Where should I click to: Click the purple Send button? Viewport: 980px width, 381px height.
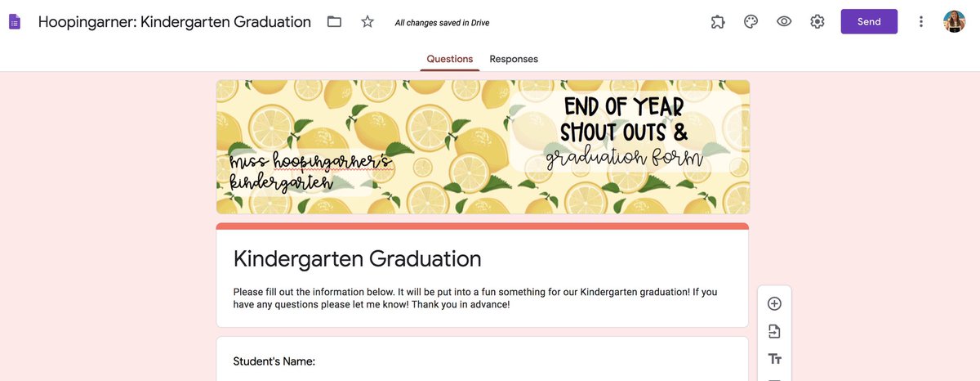[x=869, y=22]
